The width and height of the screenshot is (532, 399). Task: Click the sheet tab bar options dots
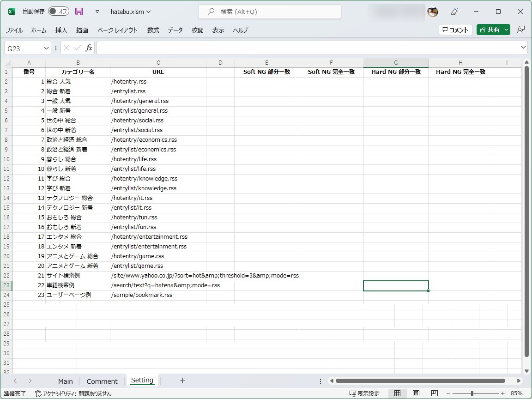[320, 381]
